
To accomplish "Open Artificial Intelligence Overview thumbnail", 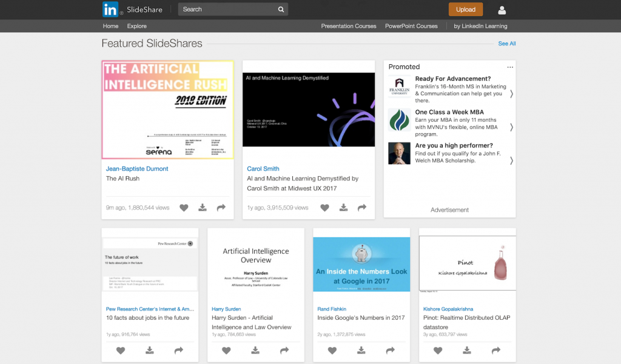I will [256, 264].
